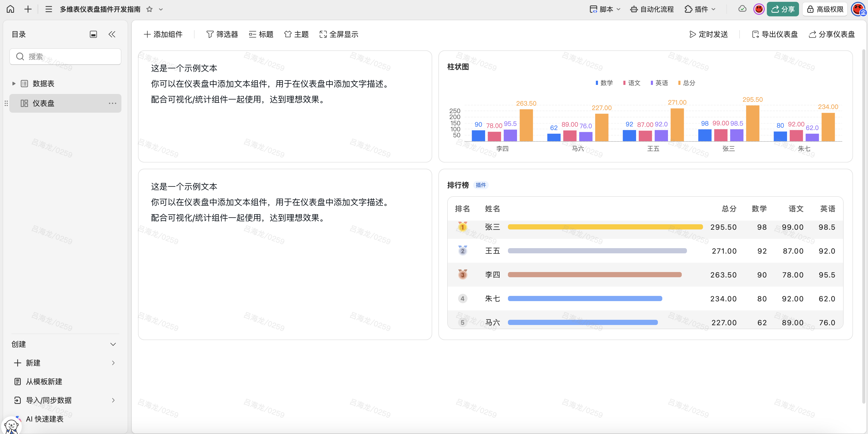
Task: Expand the 数据表 tree node
Action: (14, 83)
